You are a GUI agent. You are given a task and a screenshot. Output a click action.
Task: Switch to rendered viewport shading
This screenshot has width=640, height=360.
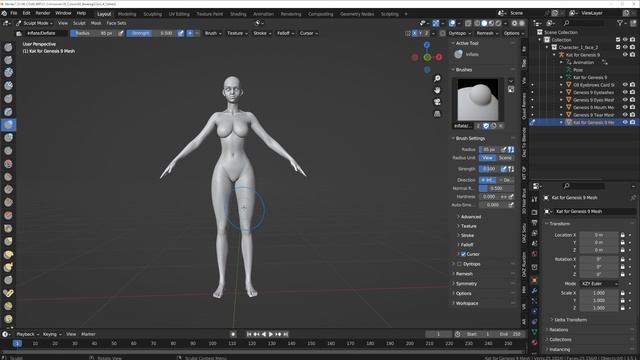(498, 23)
